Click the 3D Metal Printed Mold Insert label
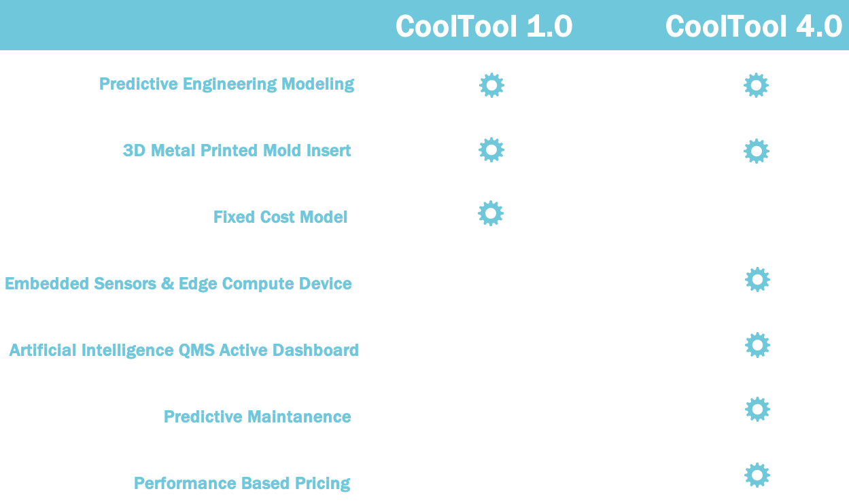This screenshot has width=849, height=504. pos(237,150)
